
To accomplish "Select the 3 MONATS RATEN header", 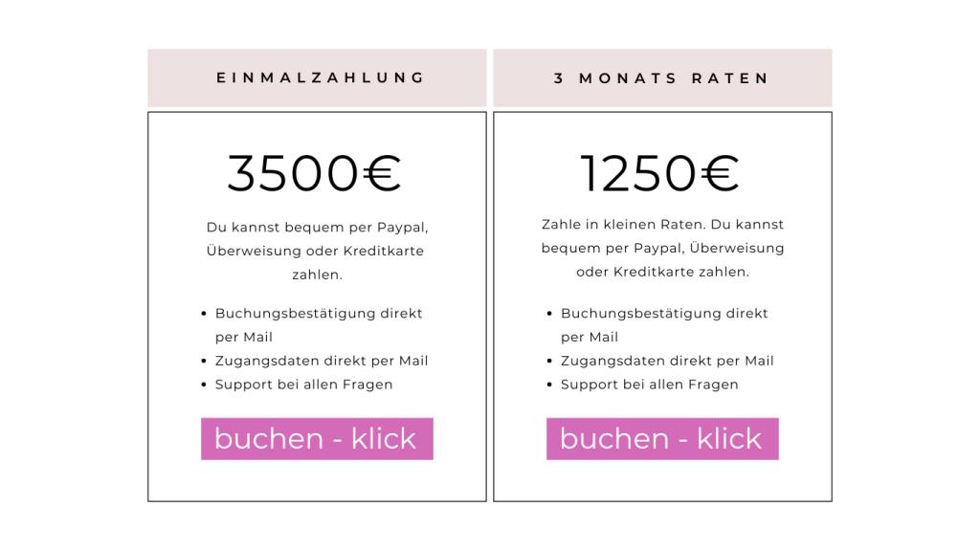I will 662,78.
